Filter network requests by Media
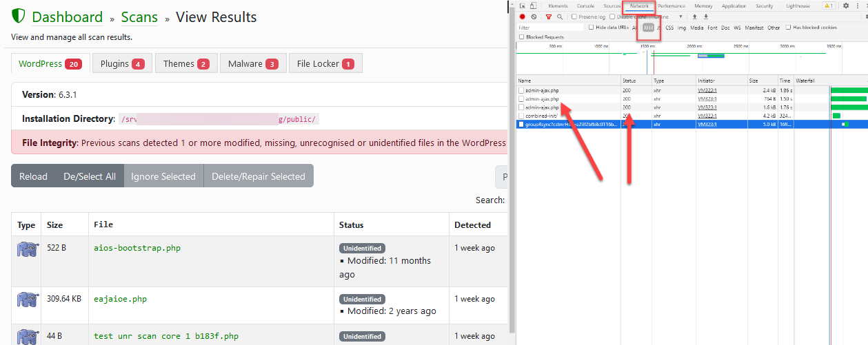 [x=697, y=28]
